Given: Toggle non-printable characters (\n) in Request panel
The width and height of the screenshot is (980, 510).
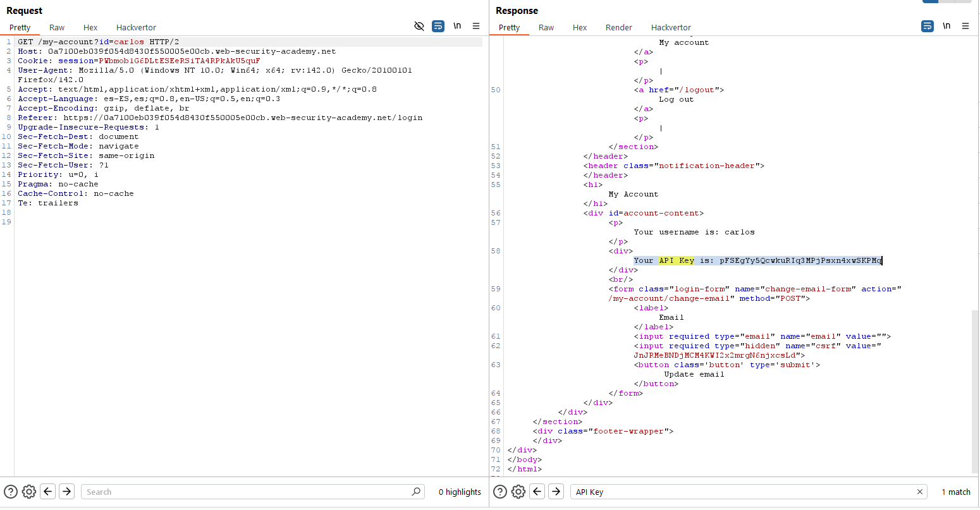Looking at the screenshot, I should tap(457, 26).
